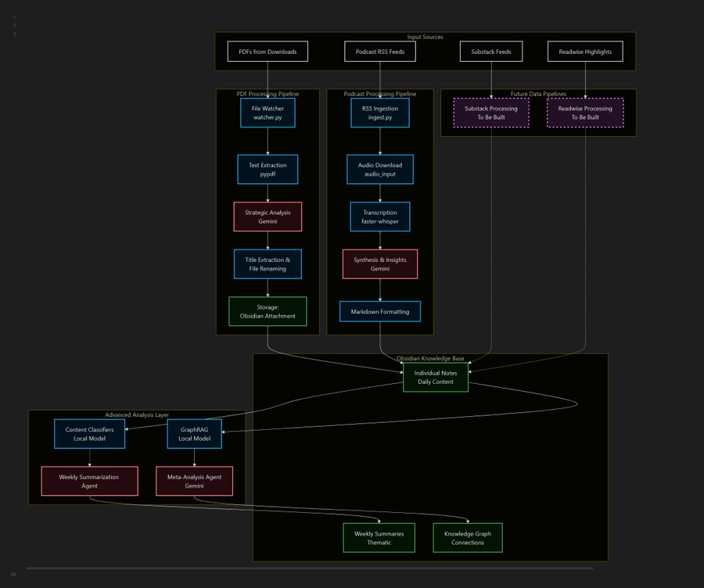Click the File Watcher watcher.py node
This screenshot has width=704, height=588.
(x=268, y=113)
